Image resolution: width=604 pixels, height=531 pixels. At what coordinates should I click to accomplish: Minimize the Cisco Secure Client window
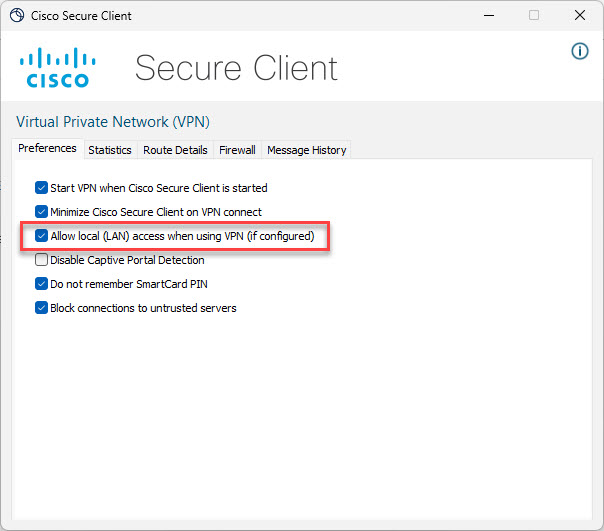[x=487, y=16]
